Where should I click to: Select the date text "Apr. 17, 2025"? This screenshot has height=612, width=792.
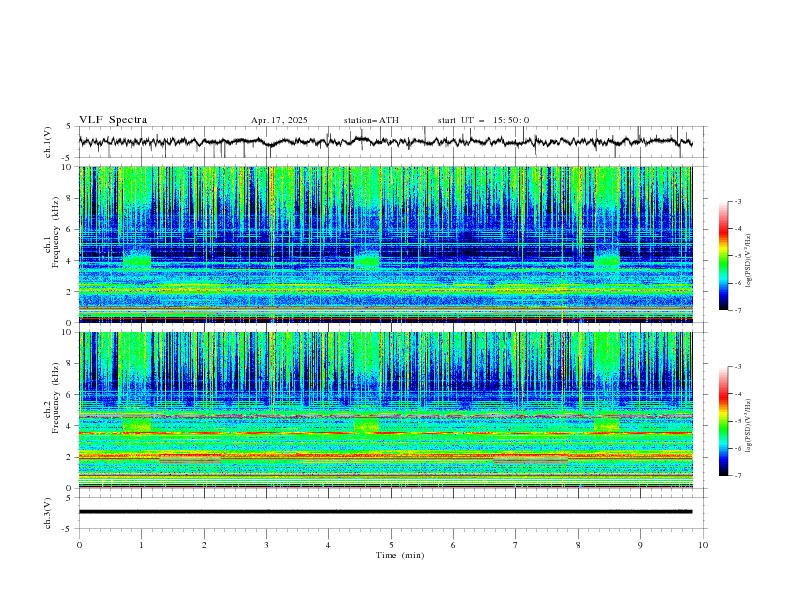279,120
